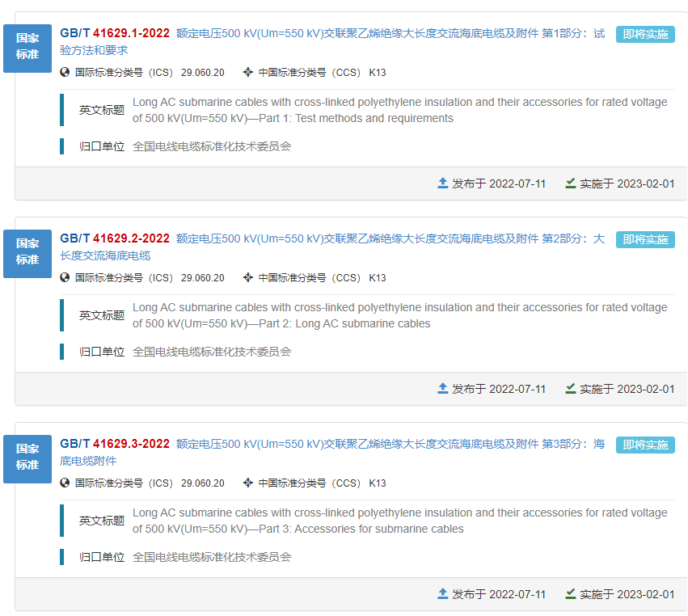This screenshot has height=616, width=688.
Task: Click the implementation checkmark icon in first card
Action: coord(571,184)
